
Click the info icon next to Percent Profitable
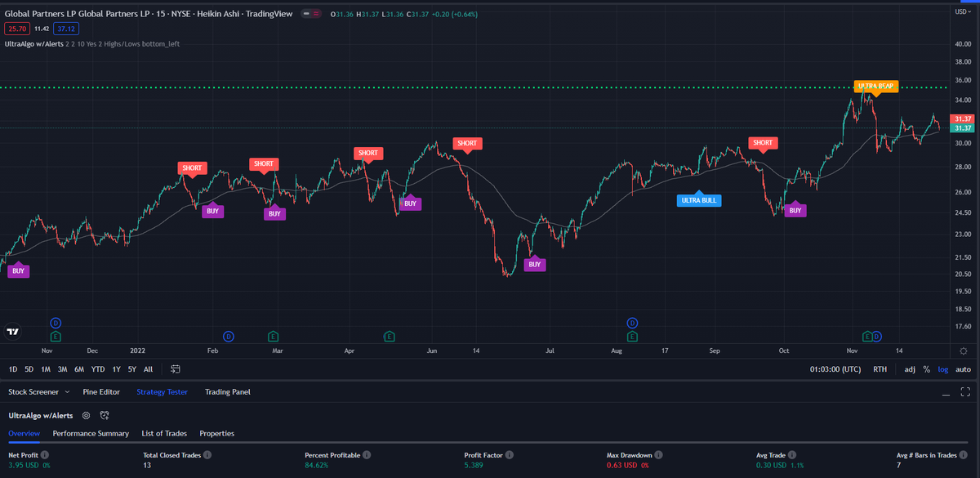(x=367, y=454)
